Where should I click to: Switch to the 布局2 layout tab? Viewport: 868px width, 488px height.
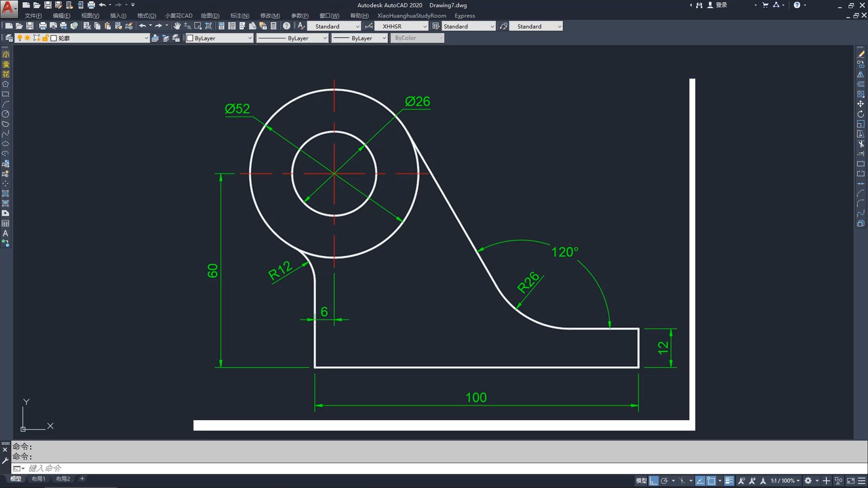[63, 479]
